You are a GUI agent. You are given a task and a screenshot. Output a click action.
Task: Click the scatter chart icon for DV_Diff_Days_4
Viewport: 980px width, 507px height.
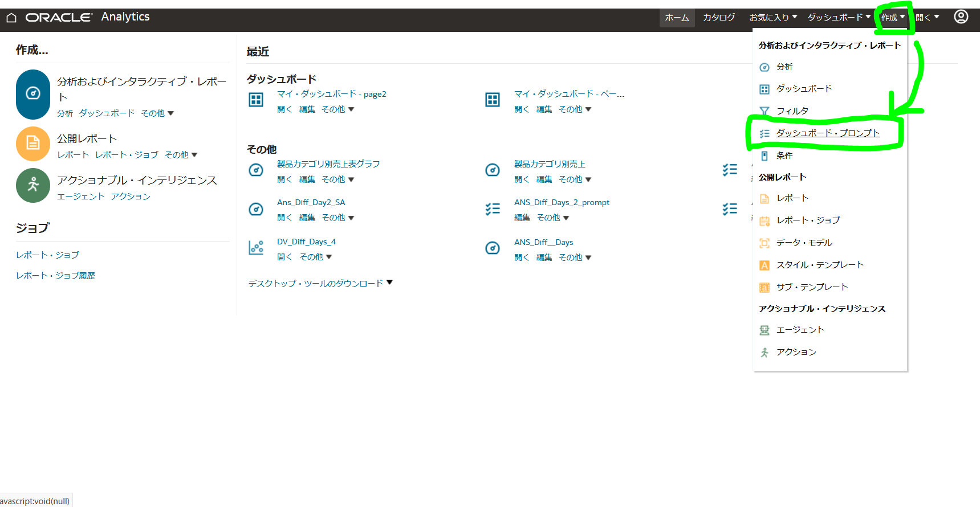(256, 248)
